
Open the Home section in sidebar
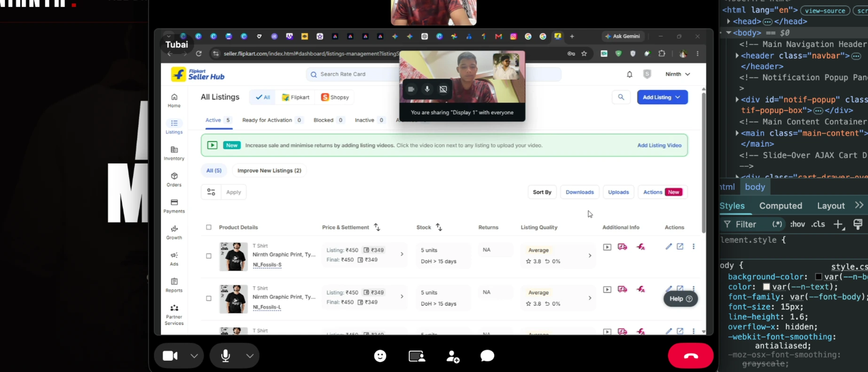click(174, 100)
